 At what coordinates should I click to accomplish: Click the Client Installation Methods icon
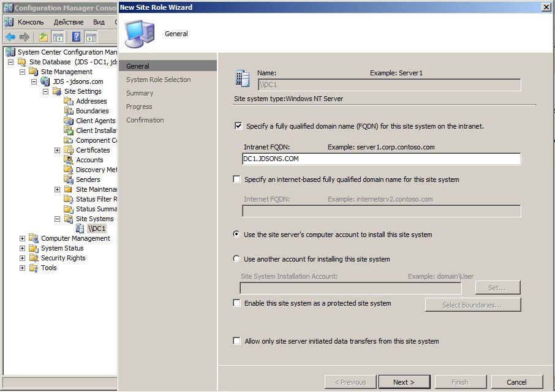click(69, 130)
